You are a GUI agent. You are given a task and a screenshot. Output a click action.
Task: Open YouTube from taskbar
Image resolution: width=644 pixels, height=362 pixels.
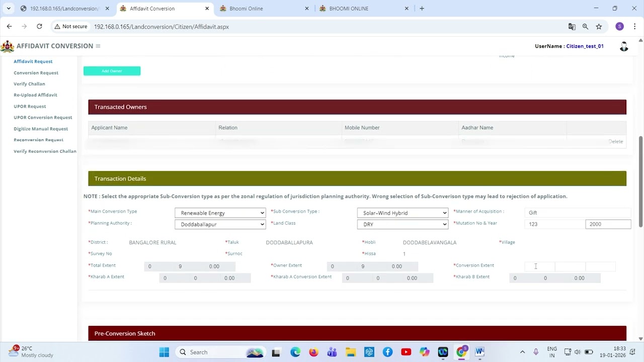point(406,352)
